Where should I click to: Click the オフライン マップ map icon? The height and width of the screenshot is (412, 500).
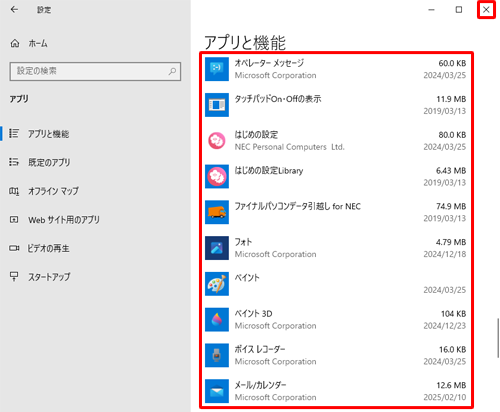click(14, 191)
